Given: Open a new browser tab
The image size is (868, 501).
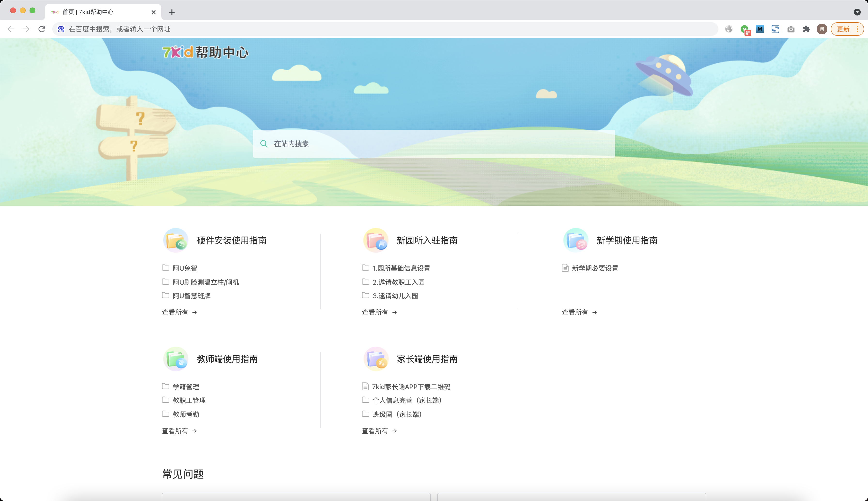Looking at the screenshot, I should pyautogui.click(x=172, y=12).
